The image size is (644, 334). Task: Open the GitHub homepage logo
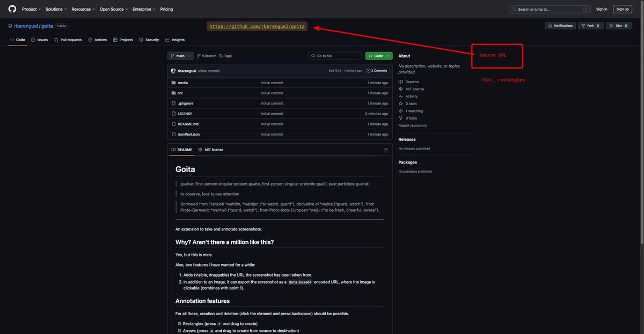coord(12,9)
